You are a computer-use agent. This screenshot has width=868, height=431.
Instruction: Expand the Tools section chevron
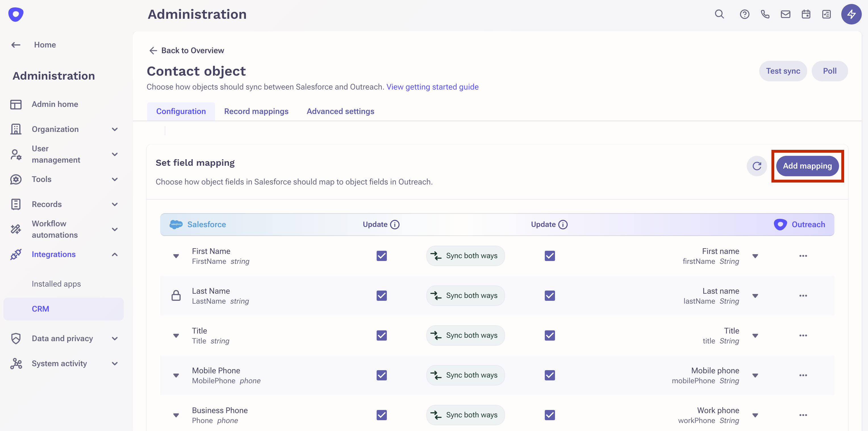click(x=114, y=179)
